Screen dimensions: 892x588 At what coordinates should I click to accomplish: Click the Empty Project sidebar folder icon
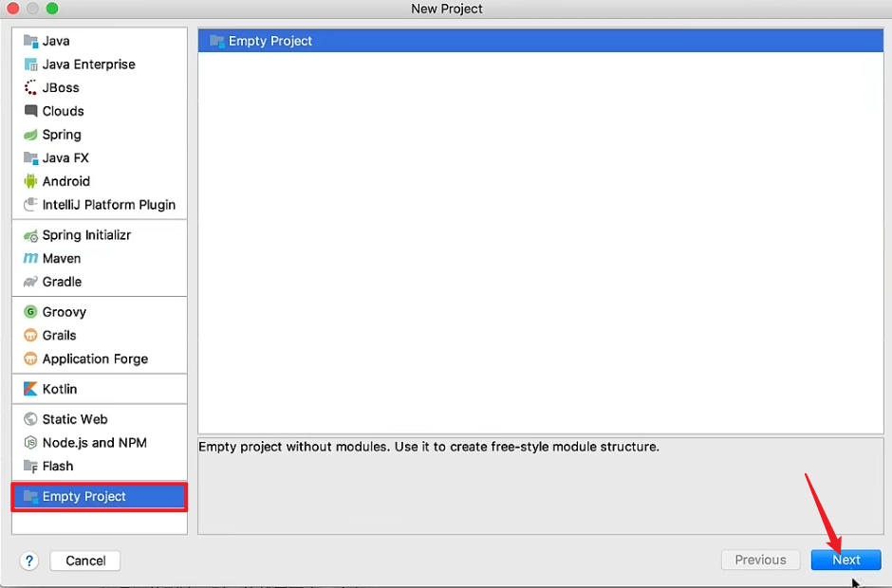tap(30, 496)
